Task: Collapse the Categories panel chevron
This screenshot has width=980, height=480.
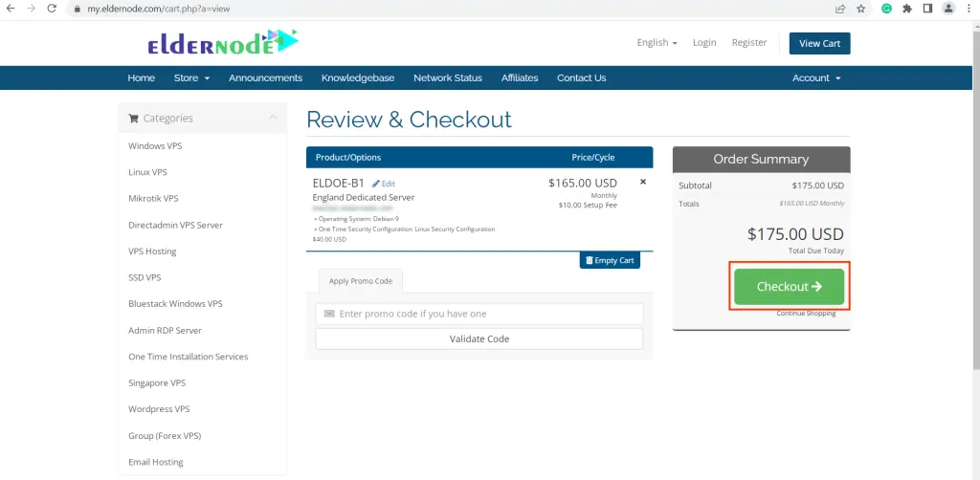Action: [273, 118]
